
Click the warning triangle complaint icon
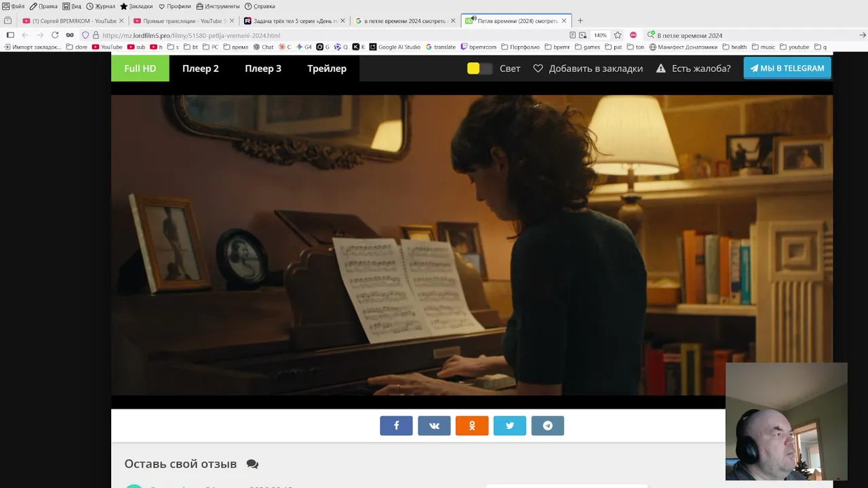tap(661, 68)
